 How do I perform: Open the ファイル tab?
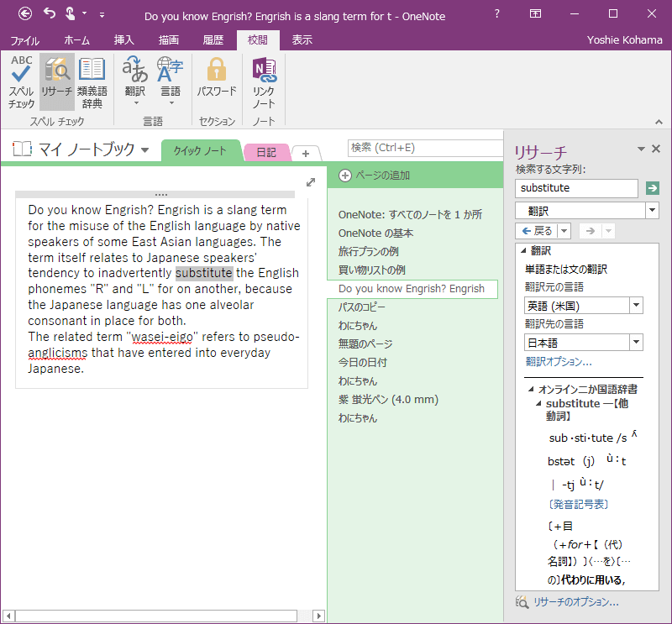(x=25, y=40)
